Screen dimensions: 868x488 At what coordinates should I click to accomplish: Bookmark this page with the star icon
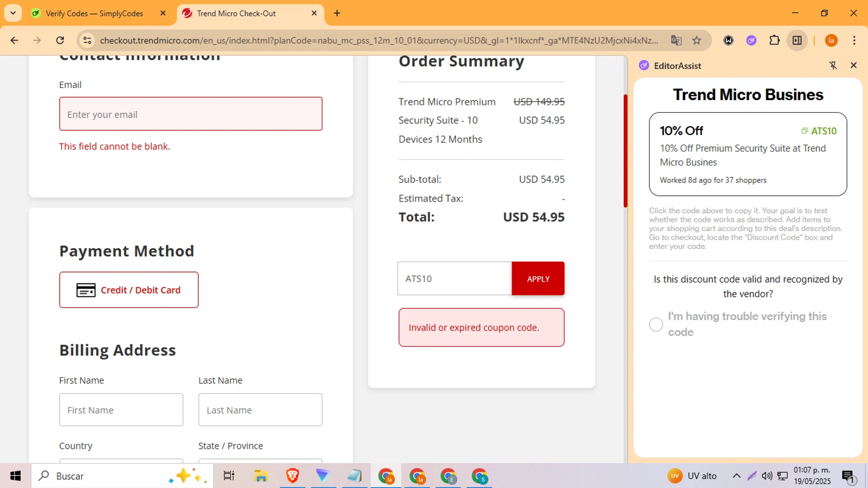pyautogui.click(x=697, y=41)
